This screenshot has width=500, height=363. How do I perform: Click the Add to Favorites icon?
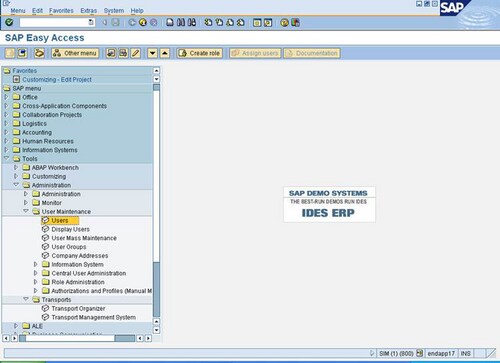click(111, 53)
